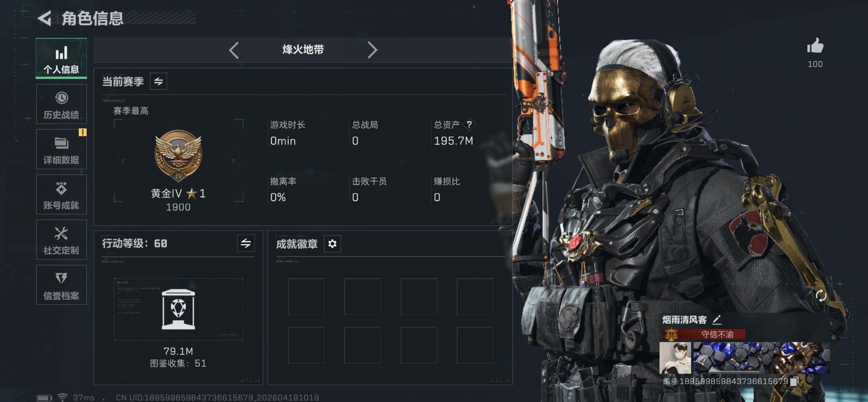Open the 账号成就 achievements tab
868x402 pixels.
click(x=61, y=194)
